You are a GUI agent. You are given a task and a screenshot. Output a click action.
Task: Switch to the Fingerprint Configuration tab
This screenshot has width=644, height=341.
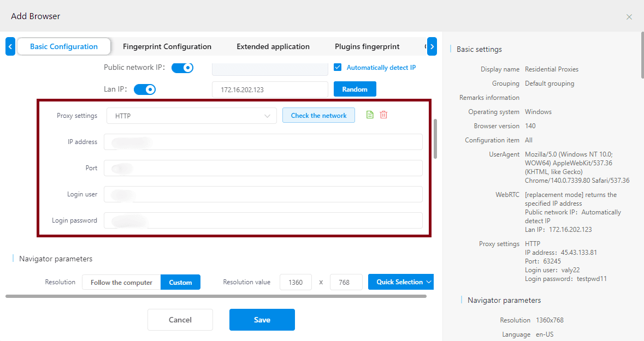[167, 46]
